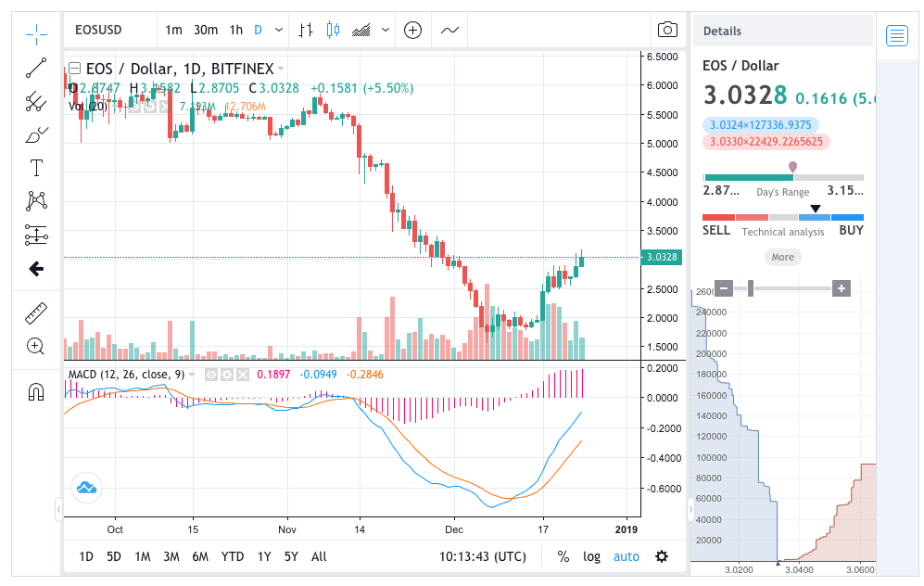This screenshot has width=924, height=586.
Task: Click the depth chart zoom slider handle
Action: click(751, 288)
